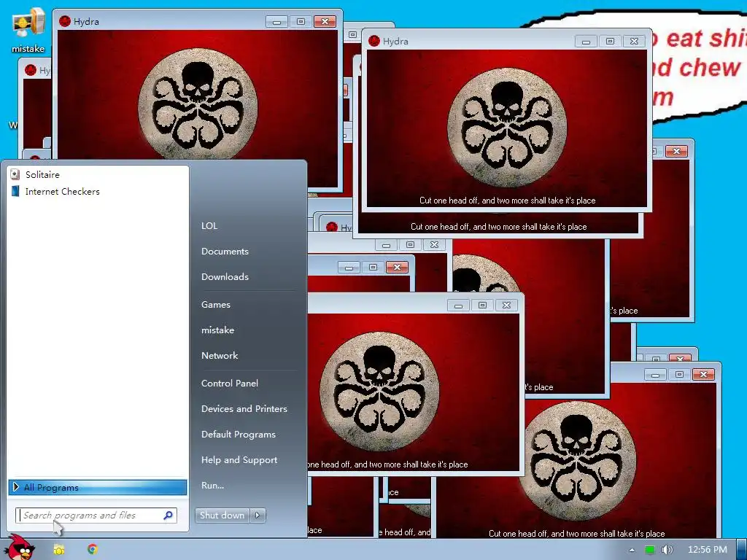Screen dimensions: 747x560
Task: Show hidden tray icons arrow
Action: coord(632,550)
